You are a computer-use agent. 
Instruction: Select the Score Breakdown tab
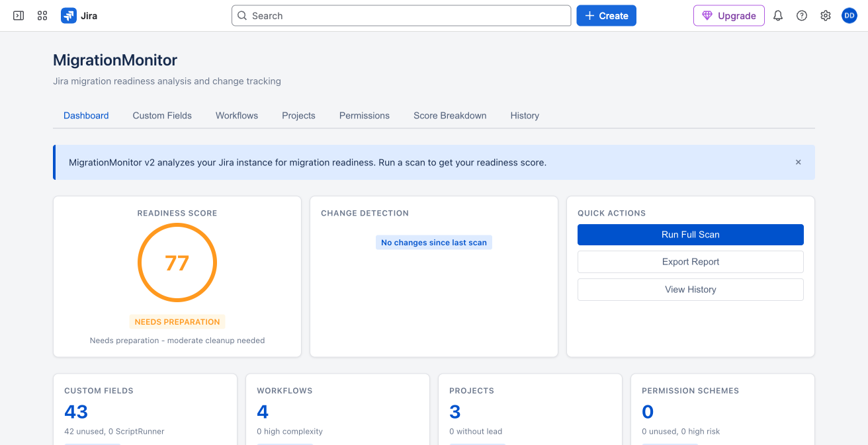(450, 115)
